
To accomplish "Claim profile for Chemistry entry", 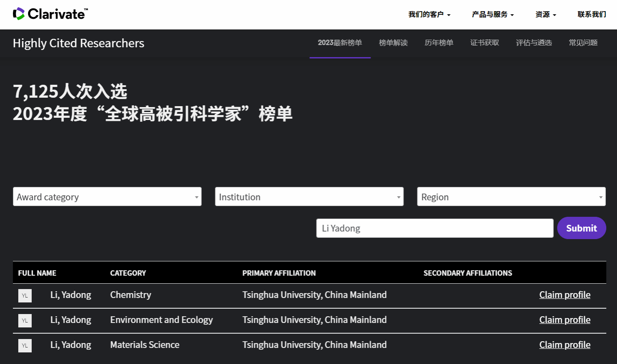I will click(x=565, y=295).
